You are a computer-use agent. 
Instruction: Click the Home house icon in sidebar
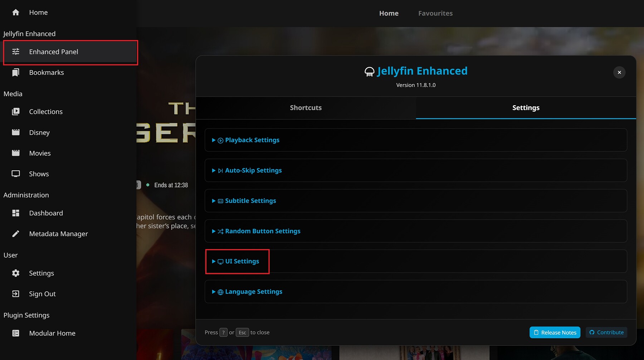click(x=16, y=13)
